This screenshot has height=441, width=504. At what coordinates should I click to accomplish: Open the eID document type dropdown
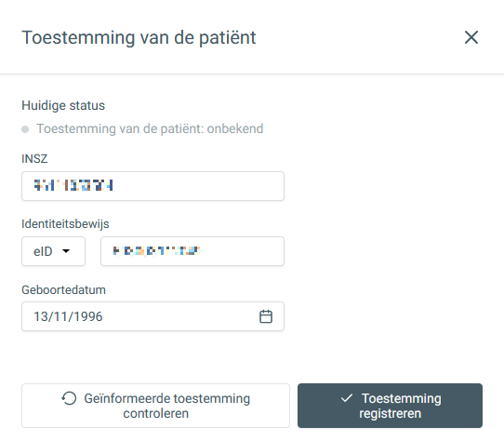(53, 251)
